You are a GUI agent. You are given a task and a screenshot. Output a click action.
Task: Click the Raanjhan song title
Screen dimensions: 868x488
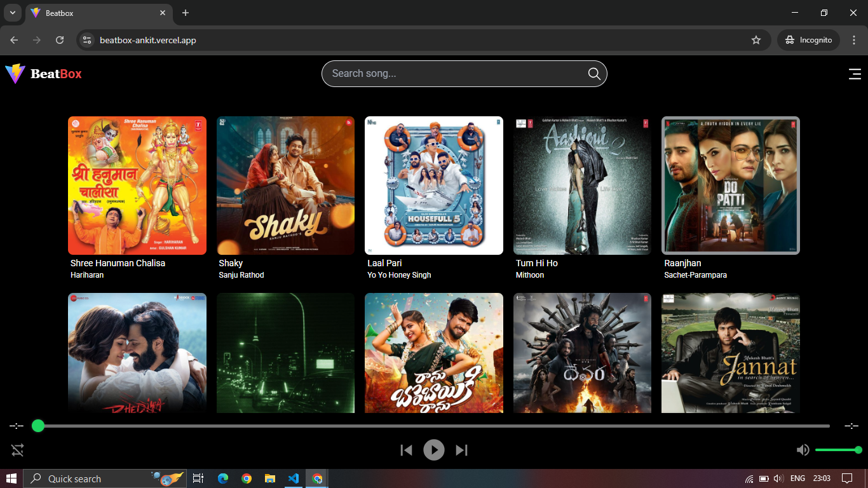[683, 263]
